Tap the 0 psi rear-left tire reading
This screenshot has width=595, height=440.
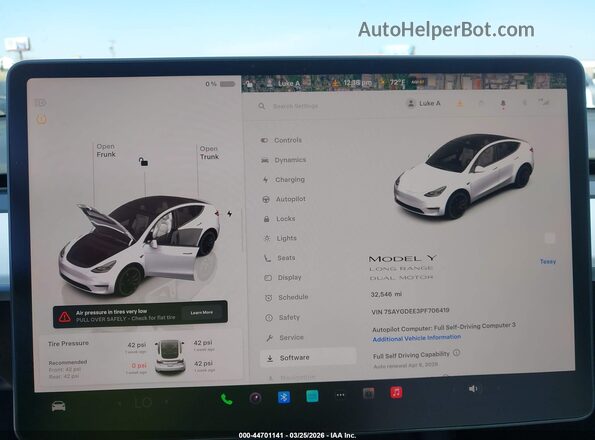point(139,366)
